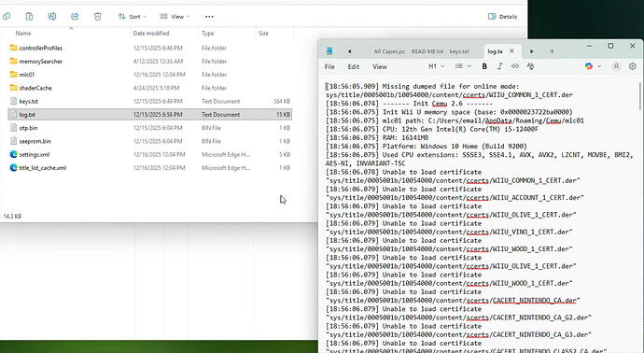Click the share icon in Explorer toolbar
The height and width of the screenshot is (353, 644).
[75, 17]
